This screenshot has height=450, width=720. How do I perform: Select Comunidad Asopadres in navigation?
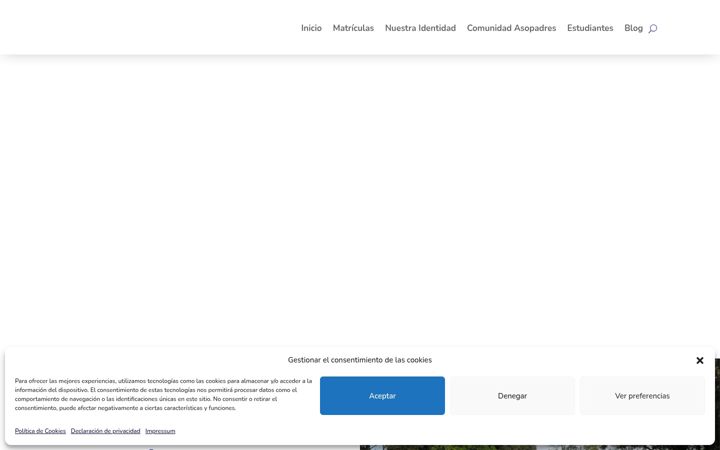(x=511, y=28)
